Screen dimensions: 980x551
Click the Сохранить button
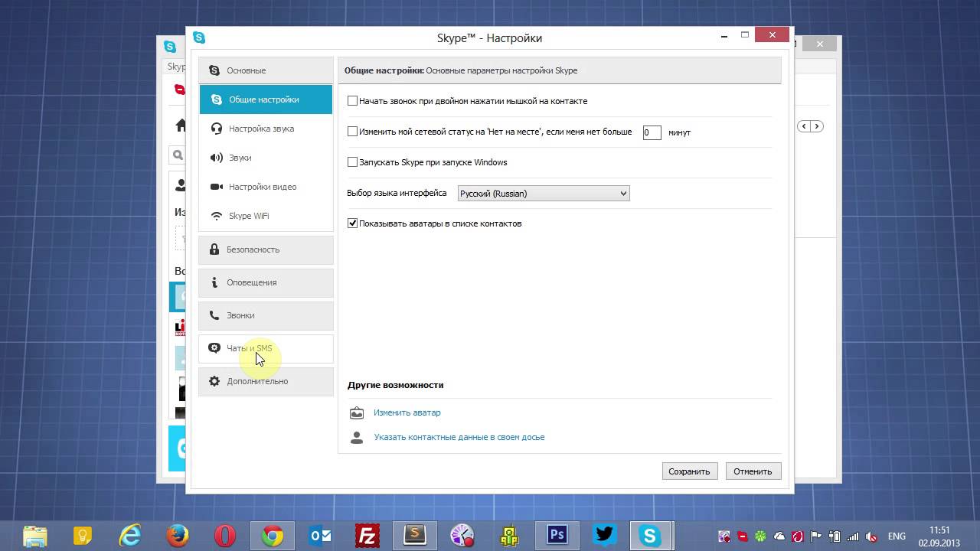pyautogui.click(x=690, y=471)
